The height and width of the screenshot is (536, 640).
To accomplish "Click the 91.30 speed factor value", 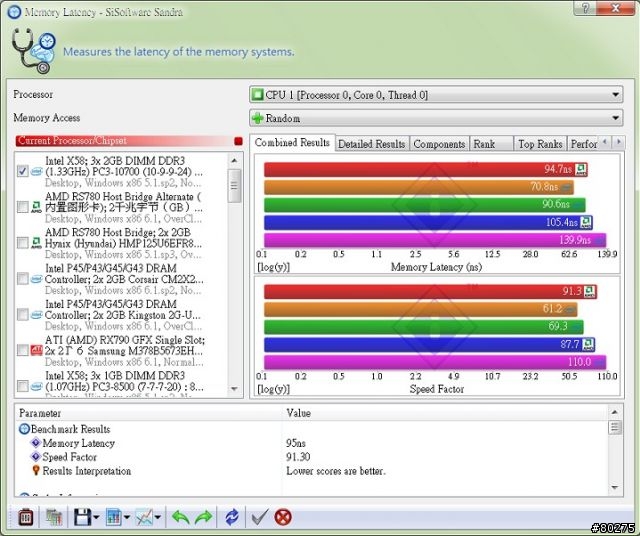I will click(298, 457).
